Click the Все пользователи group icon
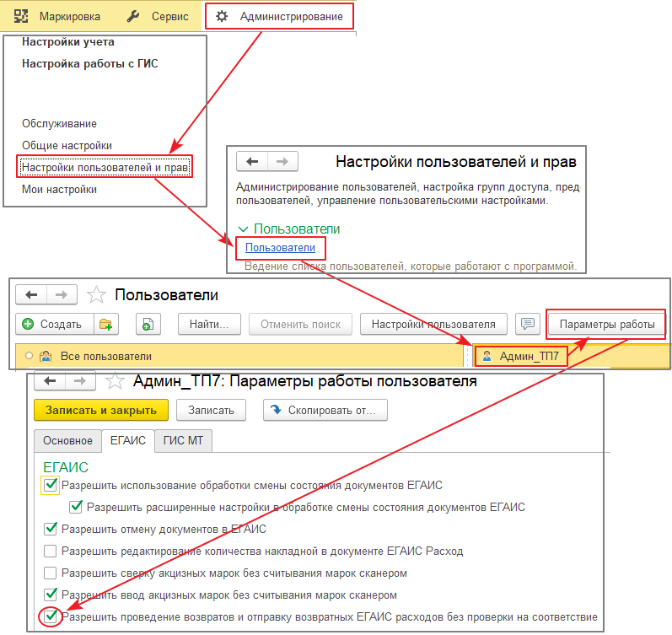Image resolution: width=672 pixels, height=635 pixels. 46,356
